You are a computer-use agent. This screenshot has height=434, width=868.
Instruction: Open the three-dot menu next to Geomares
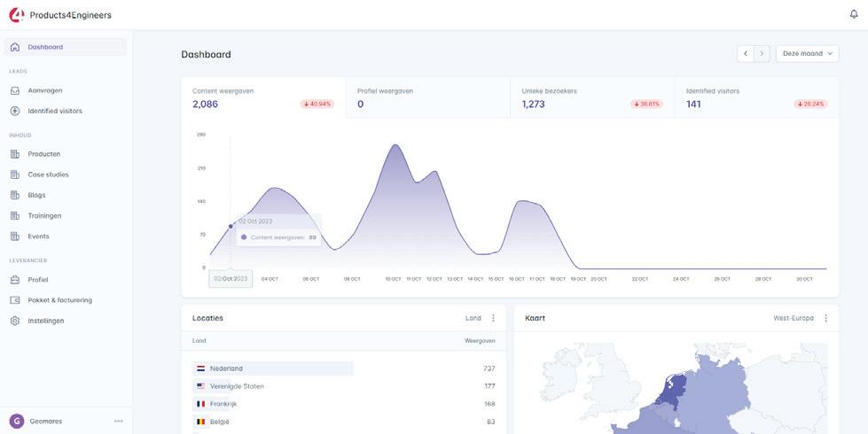click(119, 422)
